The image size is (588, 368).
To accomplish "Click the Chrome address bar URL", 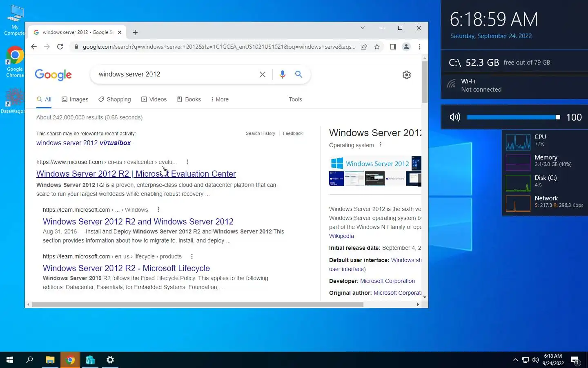I will point(219,47).
